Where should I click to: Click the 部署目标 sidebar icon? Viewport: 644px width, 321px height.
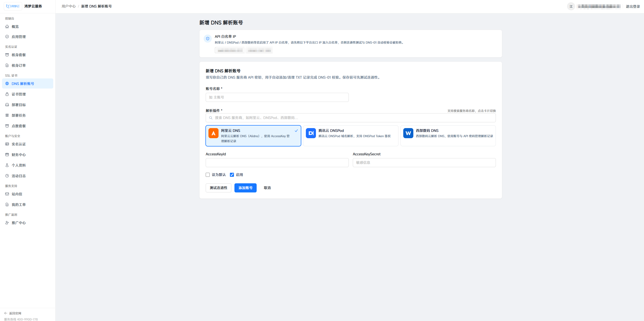click(x=7, y=105)
